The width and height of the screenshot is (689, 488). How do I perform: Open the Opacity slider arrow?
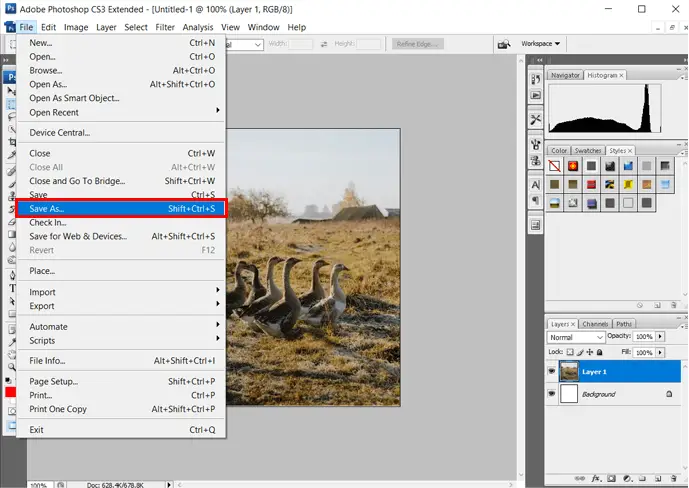pos(660,336)
